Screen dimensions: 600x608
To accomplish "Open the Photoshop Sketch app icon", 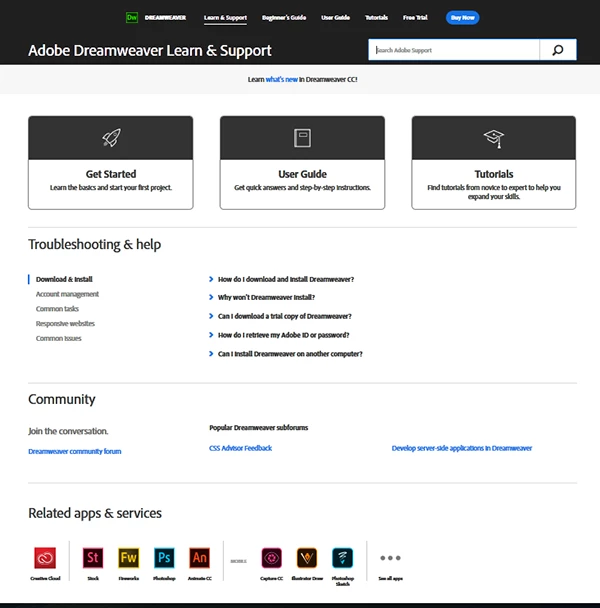I will (x=342, y=558).
